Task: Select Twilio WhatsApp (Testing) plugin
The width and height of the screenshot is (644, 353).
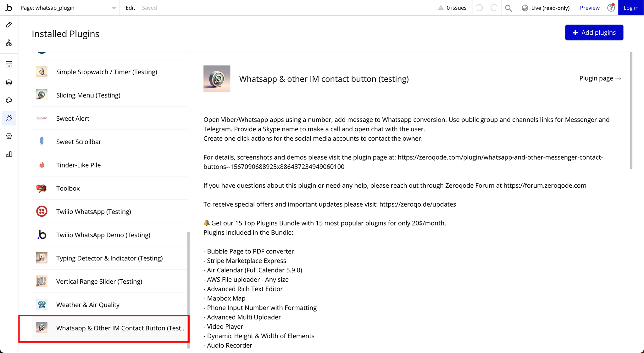Action: click(93, 212)
